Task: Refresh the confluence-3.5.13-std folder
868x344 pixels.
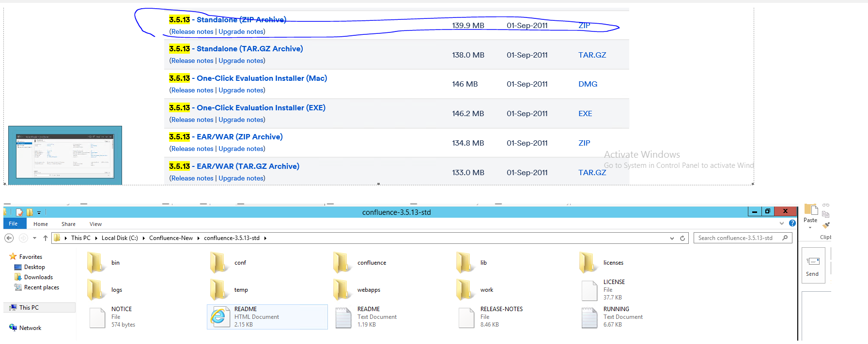Action: point(682,238)
